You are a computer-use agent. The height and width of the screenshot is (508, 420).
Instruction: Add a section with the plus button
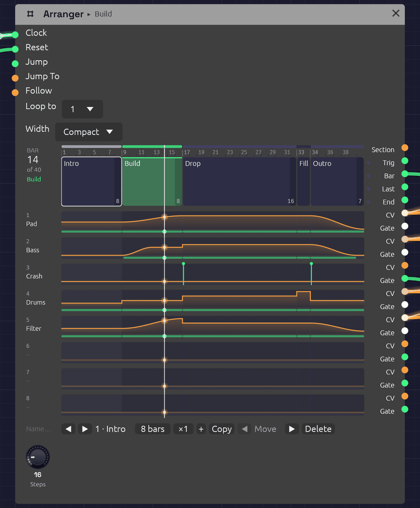[201, 429]
